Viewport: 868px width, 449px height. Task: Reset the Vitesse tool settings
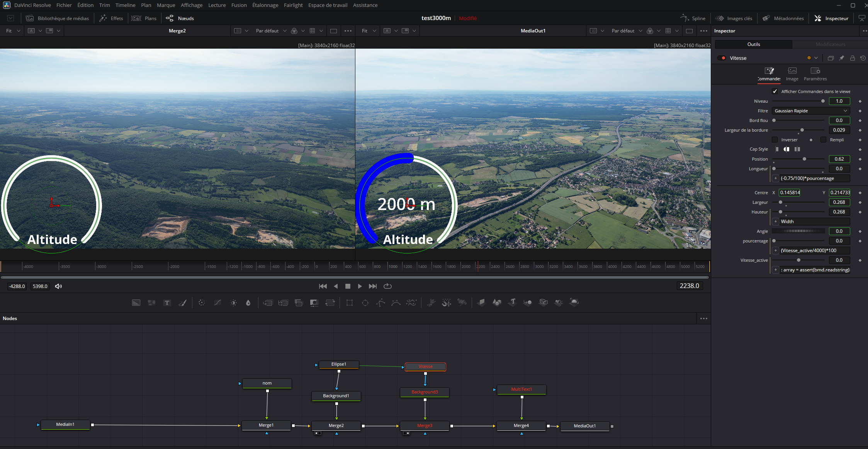(x=863, y=58)
